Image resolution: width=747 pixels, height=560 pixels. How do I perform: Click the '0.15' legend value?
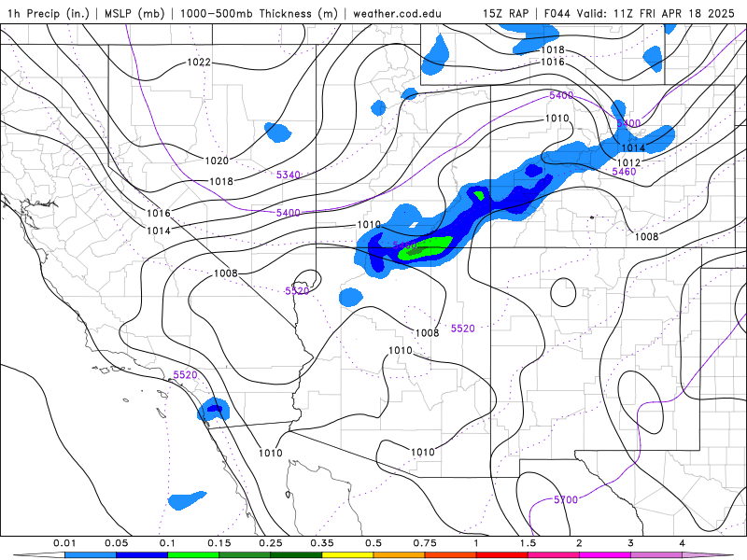(x=219, y=543)
